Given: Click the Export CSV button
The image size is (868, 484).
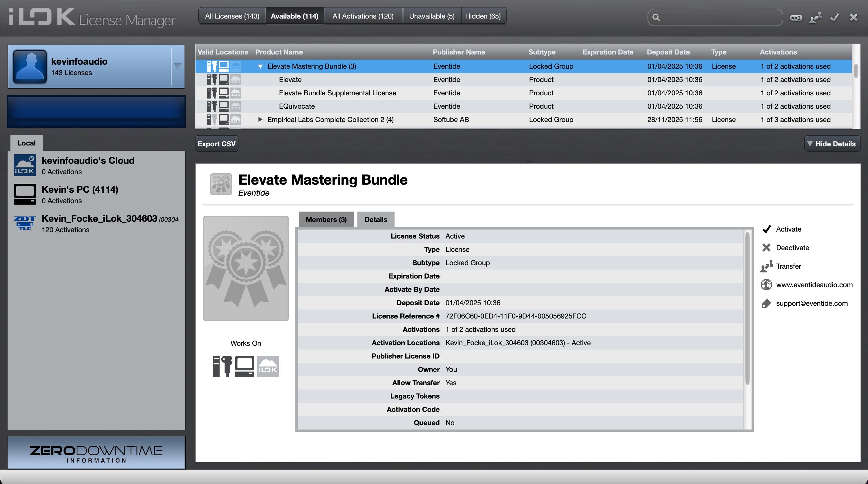Looking at the screenshot, I should (216, 144).
